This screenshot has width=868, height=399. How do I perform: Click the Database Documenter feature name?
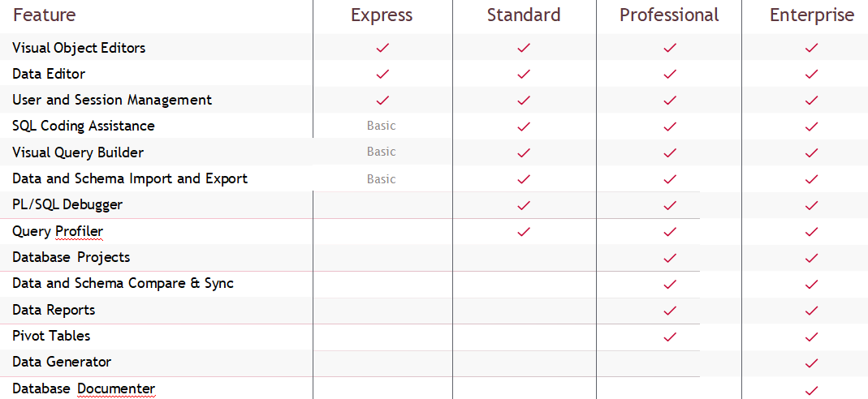pyautogui.click(x=84, y=388)
